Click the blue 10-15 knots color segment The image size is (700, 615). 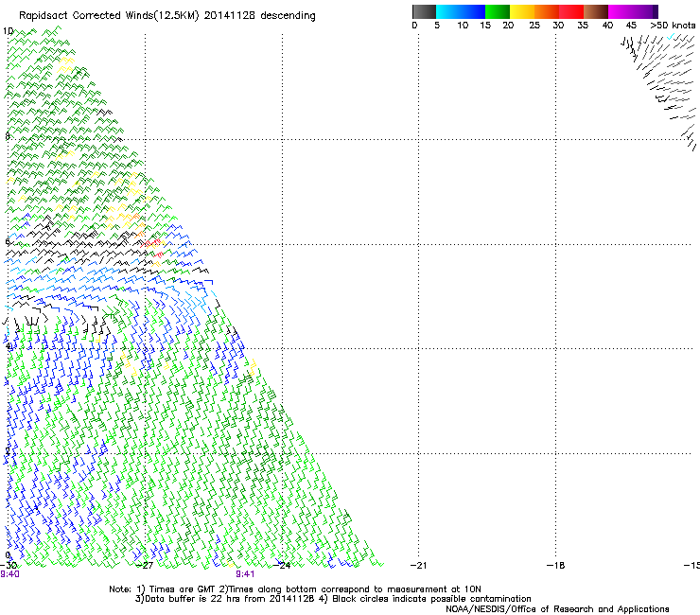point(473,11)
